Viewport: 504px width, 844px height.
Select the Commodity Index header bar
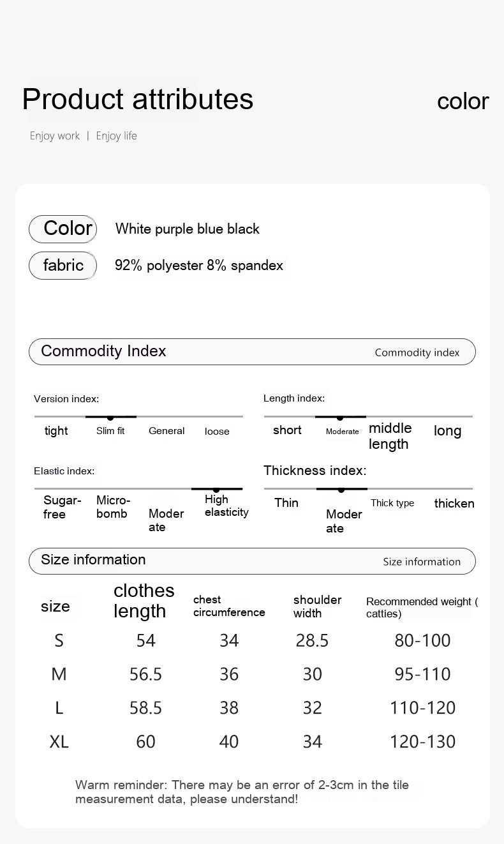point(252,352)
